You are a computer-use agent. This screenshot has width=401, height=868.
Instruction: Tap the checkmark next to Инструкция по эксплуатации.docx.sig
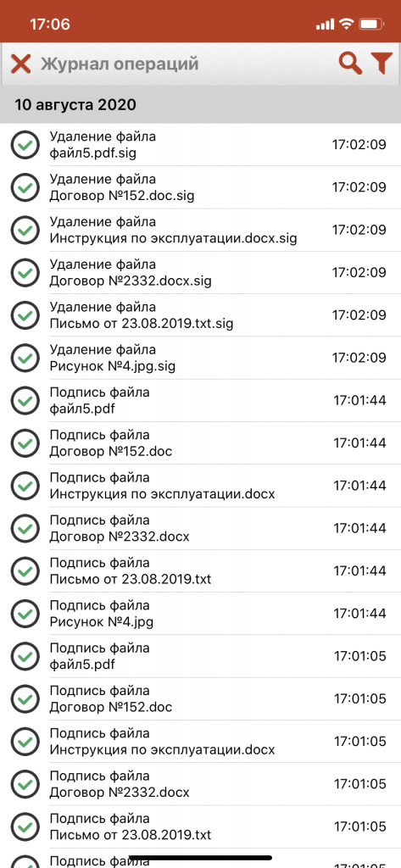point(25,230)
